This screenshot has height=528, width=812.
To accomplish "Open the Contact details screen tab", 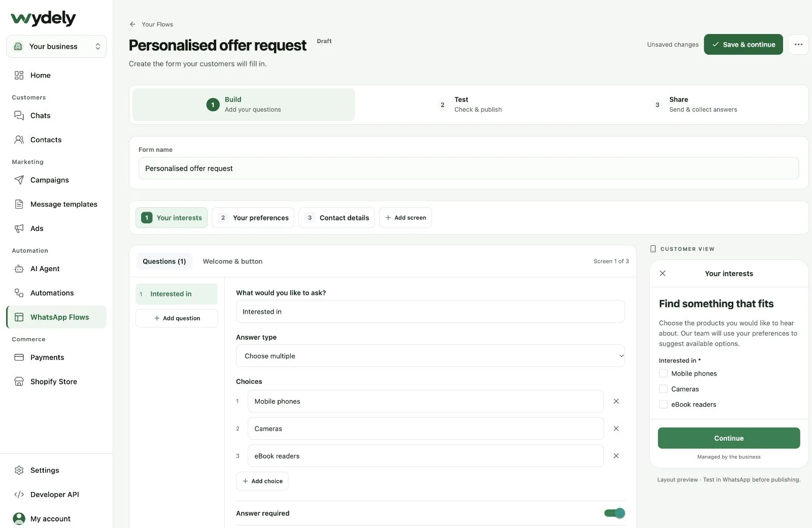I will tap(336, 217).
